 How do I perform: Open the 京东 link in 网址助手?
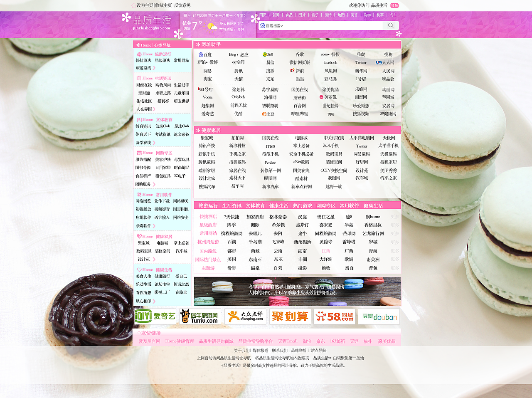[x=270, y=79]
